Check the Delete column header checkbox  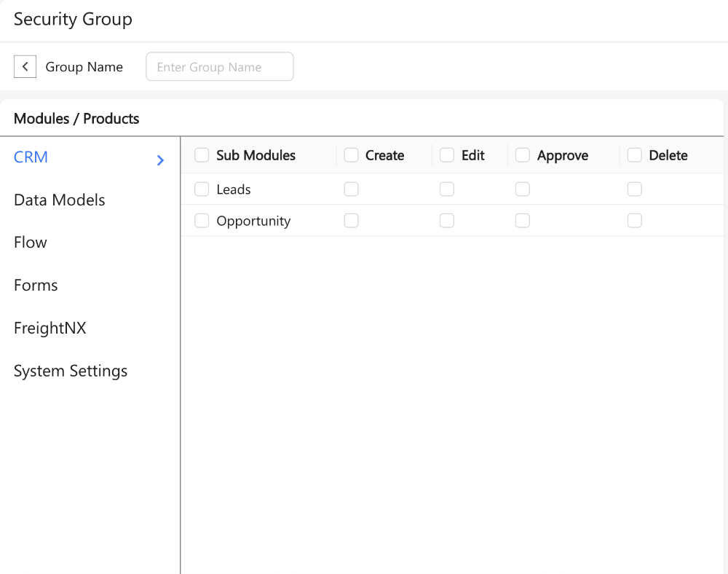[635, 155]
